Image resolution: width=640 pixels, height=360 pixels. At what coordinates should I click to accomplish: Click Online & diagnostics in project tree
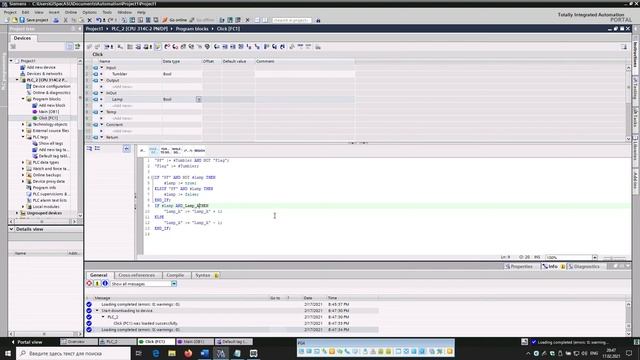[51, 93]
